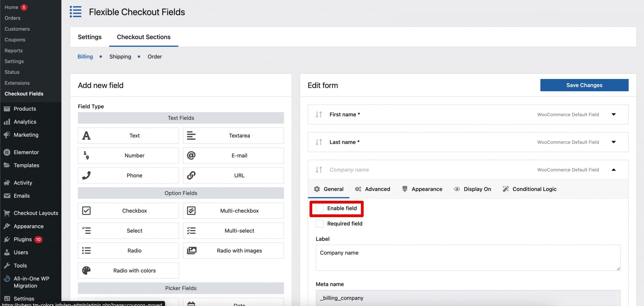
Task: Click the Meta name input field
Action: [468, 298]
